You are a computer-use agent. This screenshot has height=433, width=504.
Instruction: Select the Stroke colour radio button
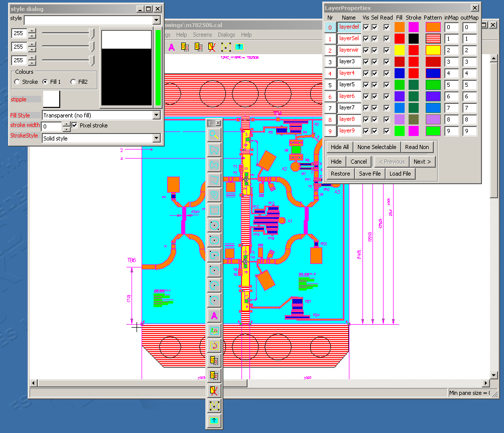pos(18,82)
